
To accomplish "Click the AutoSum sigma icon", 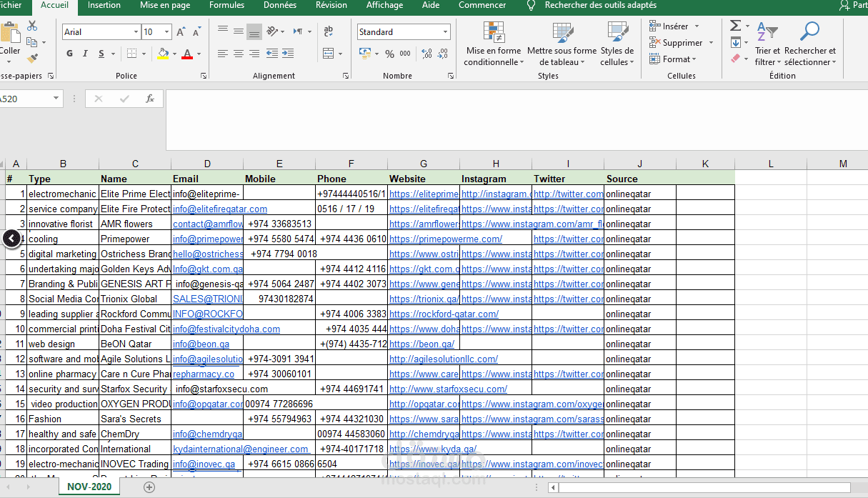I will tap(736, 26).
